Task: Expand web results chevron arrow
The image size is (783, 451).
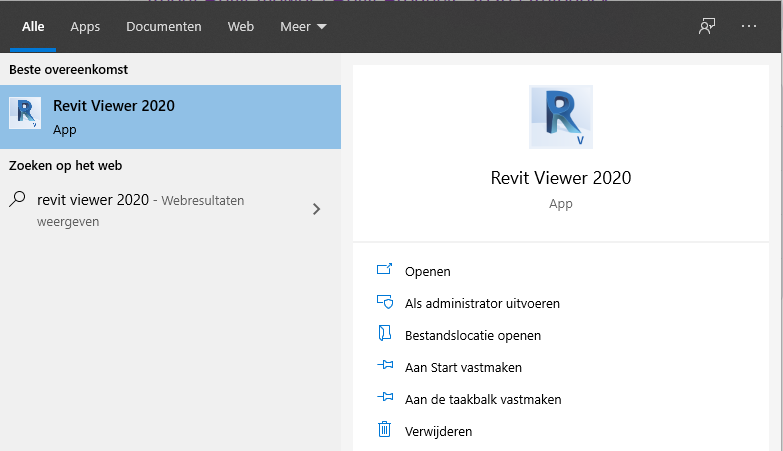Action: pos(316,209)
